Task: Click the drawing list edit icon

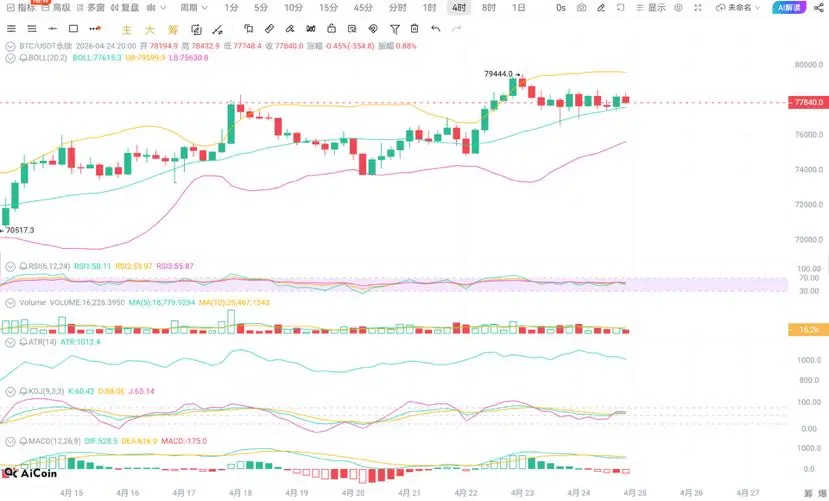Action: pos(352,29)
